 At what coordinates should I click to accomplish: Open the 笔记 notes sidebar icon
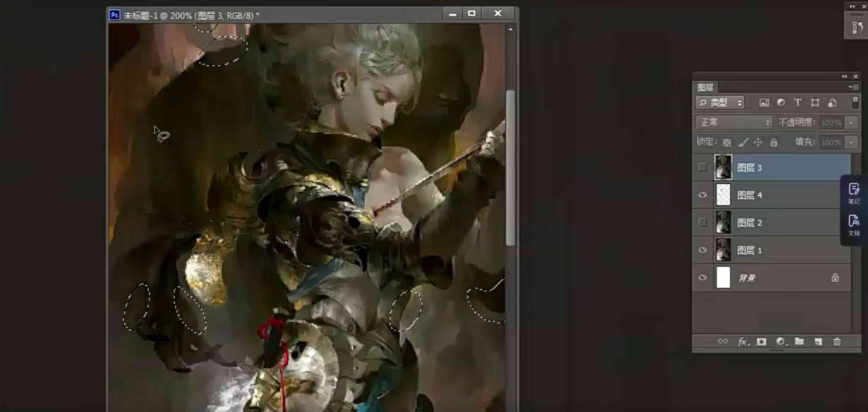click(x=854, y=194)
